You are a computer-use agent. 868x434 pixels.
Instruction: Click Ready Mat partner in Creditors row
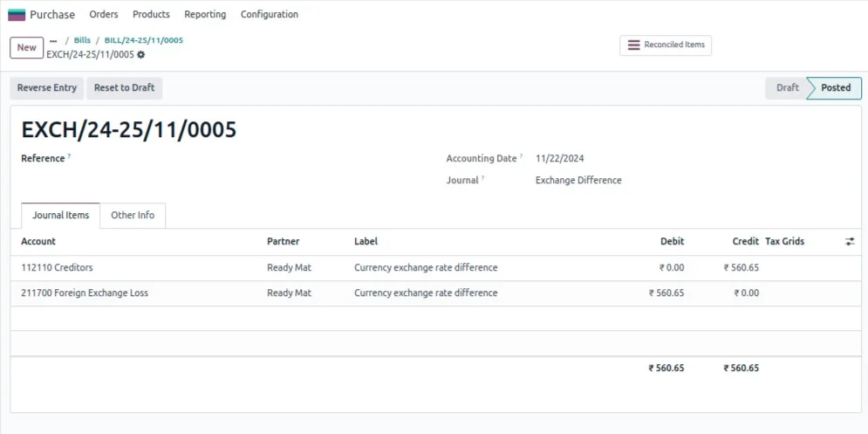[x=290, y=268]
